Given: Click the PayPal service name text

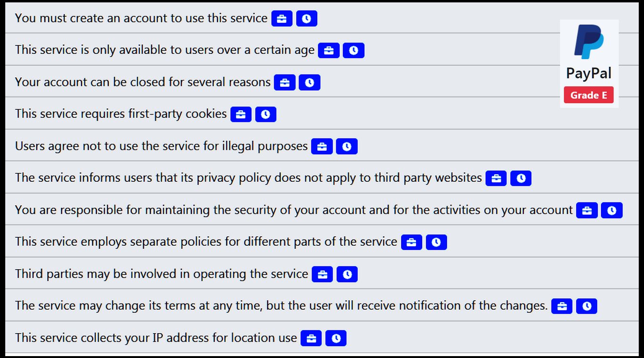Looking at the screenshot, I should click(589, 73).
